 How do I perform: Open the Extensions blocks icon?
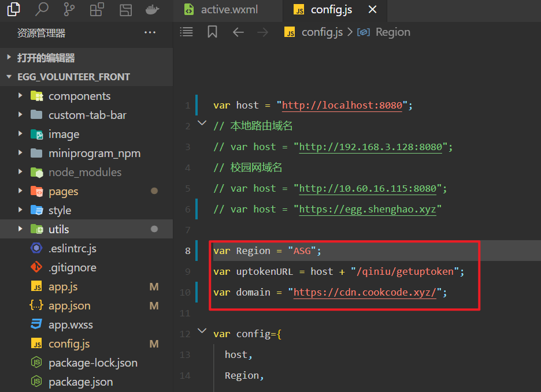[x=97, y=9]
